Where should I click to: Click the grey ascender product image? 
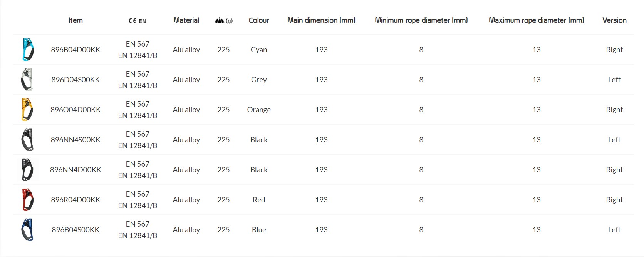27,80
